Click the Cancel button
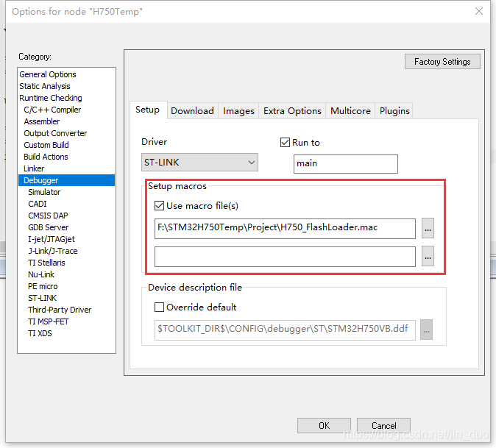 click(383, 425)
